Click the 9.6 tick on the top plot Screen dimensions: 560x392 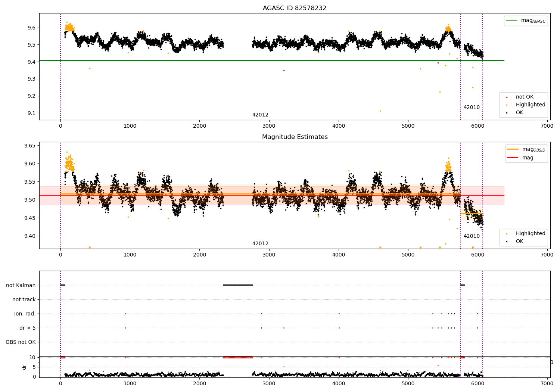(x=31, y=28)
